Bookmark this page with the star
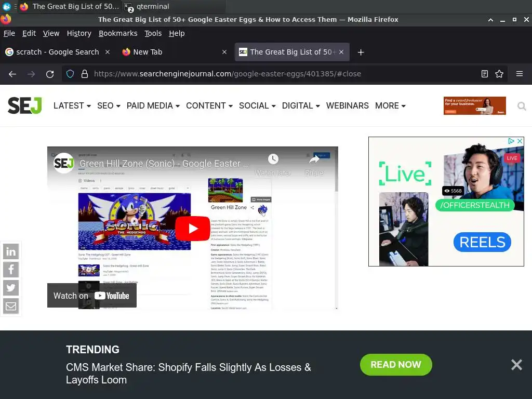532x399 pixels. [499, 74]
